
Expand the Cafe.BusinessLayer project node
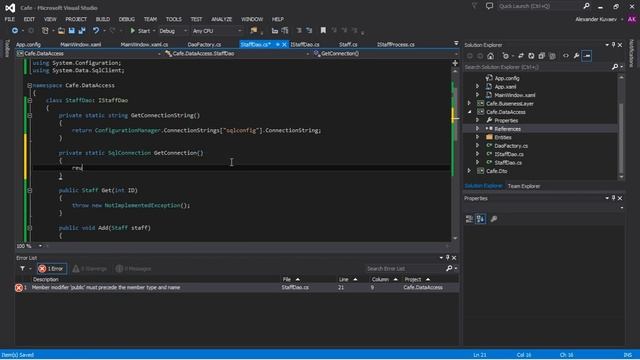click(469, 104)
